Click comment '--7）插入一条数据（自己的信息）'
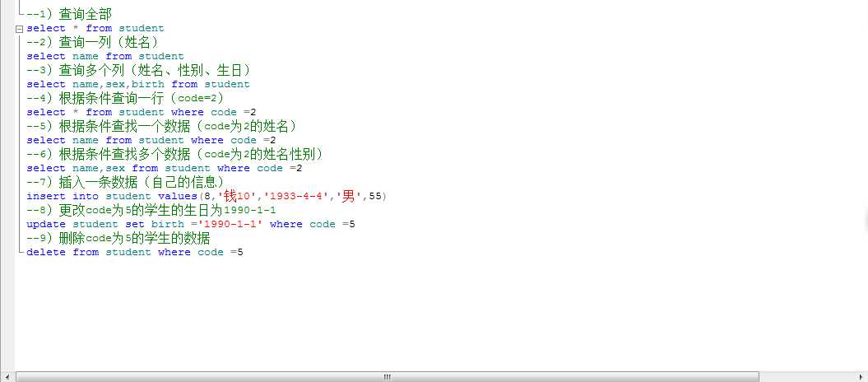868x382 pixels. 124,182
